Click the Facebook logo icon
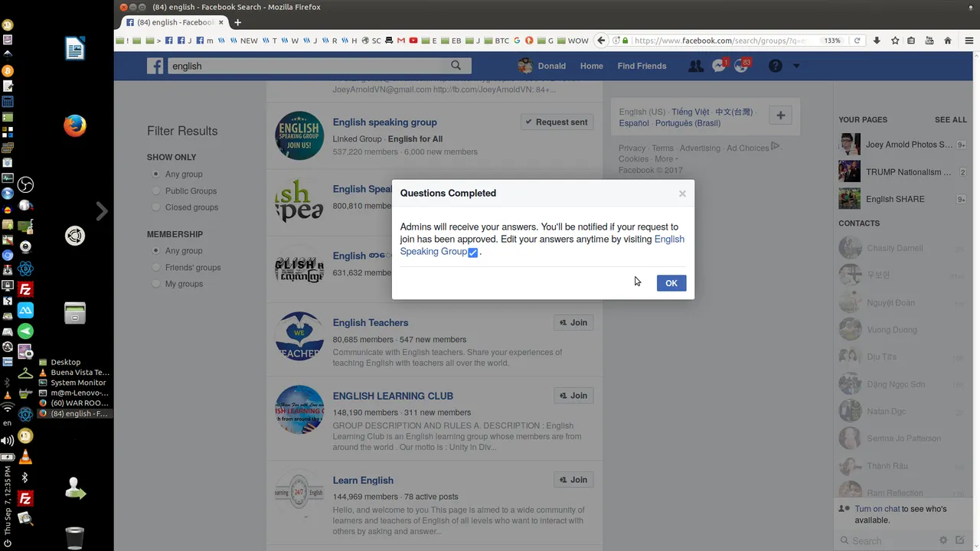980x551 pixels. click(155, 66)
